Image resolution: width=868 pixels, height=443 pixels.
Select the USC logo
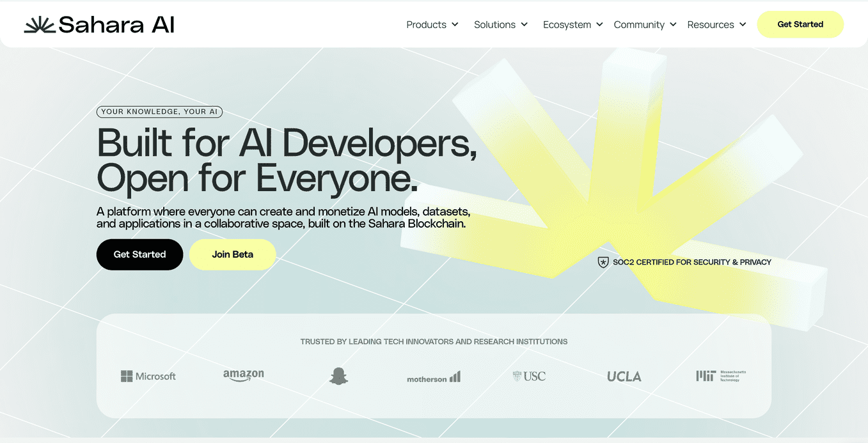tap(529, 376)
